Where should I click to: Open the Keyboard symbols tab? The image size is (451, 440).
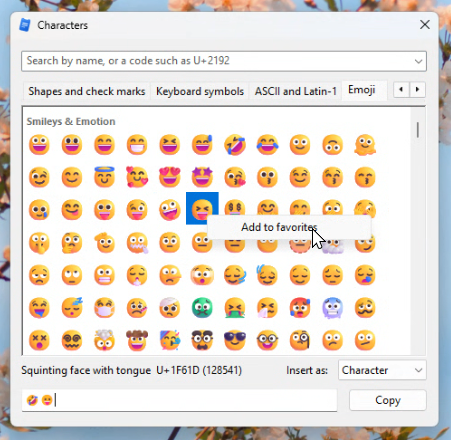coord(200,91)
